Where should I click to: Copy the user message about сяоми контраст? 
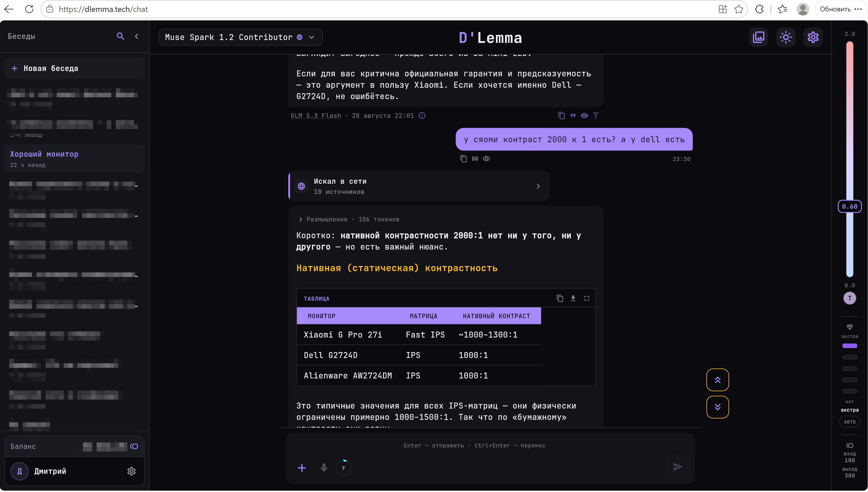click(464, 159)
